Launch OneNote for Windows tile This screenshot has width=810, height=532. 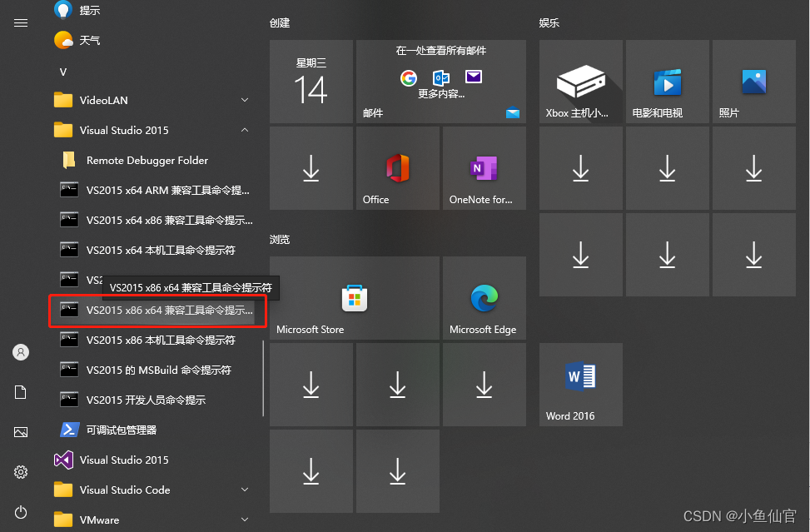point(484,168)
